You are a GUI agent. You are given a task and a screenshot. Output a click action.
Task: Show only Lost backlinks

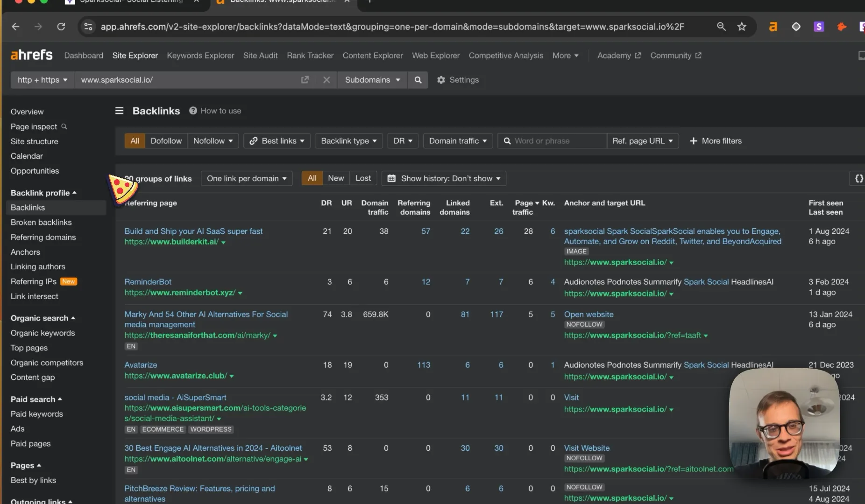[x=363, y=178]
